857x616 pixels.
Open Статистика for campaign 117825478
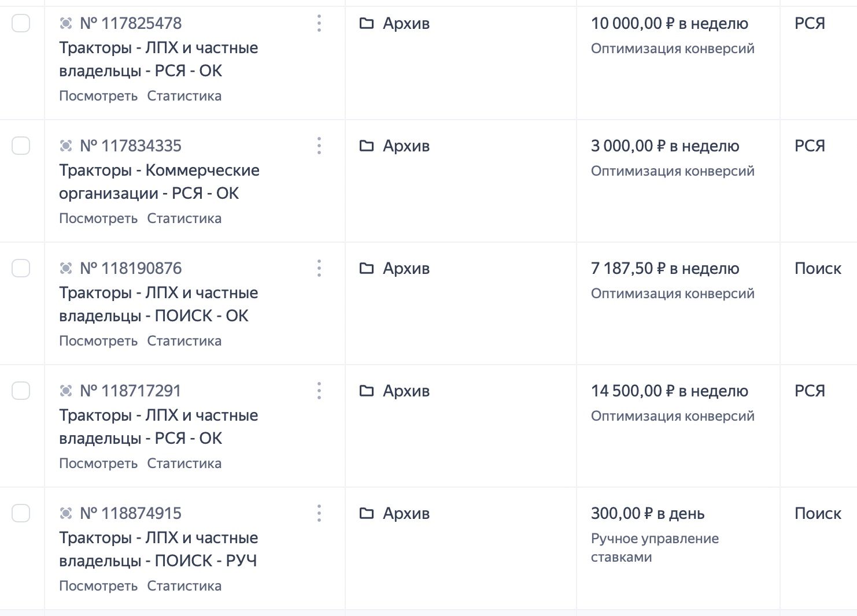pyautogui.click(x=184, y=96)
